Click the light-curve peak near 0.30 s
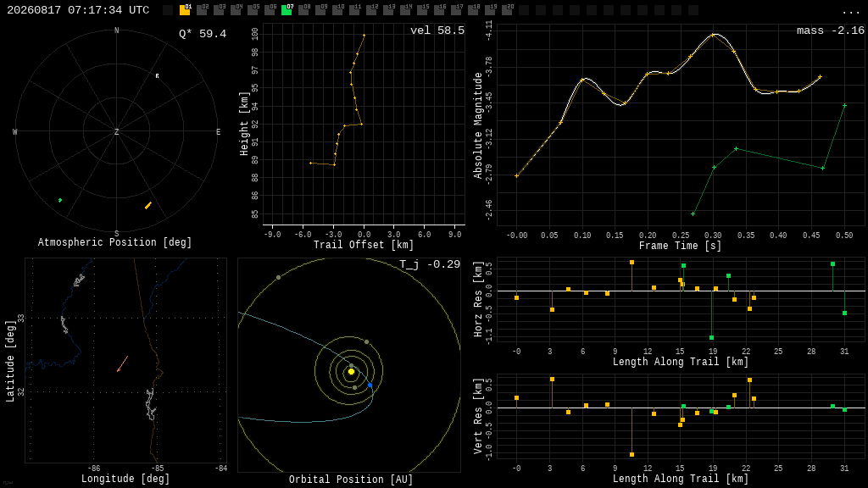 [x=714, y=36]
